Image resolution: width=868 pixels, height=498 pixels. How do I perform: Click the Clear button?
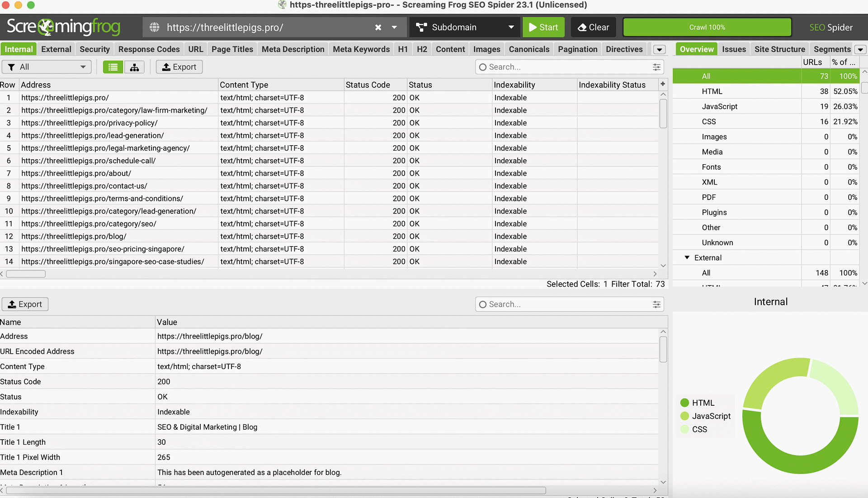pos(593,27)
